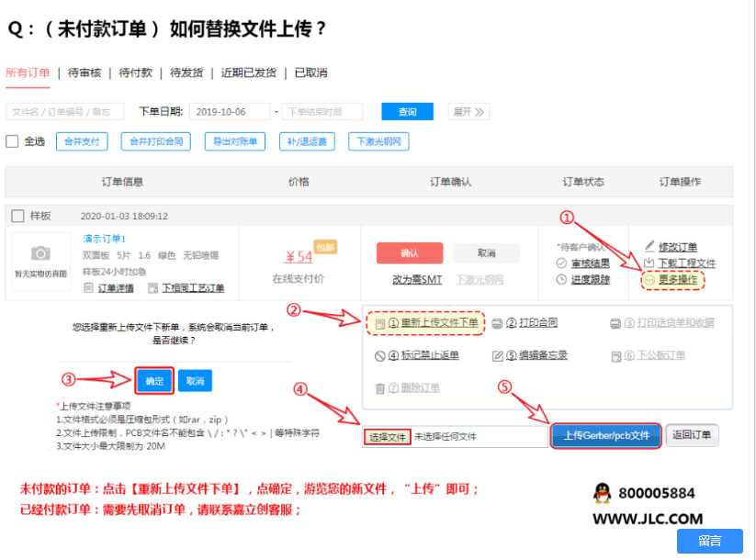Screen dimensions: 756x560
Task: Check the 全选 select-all checkbox
Action: click(13, 141)
